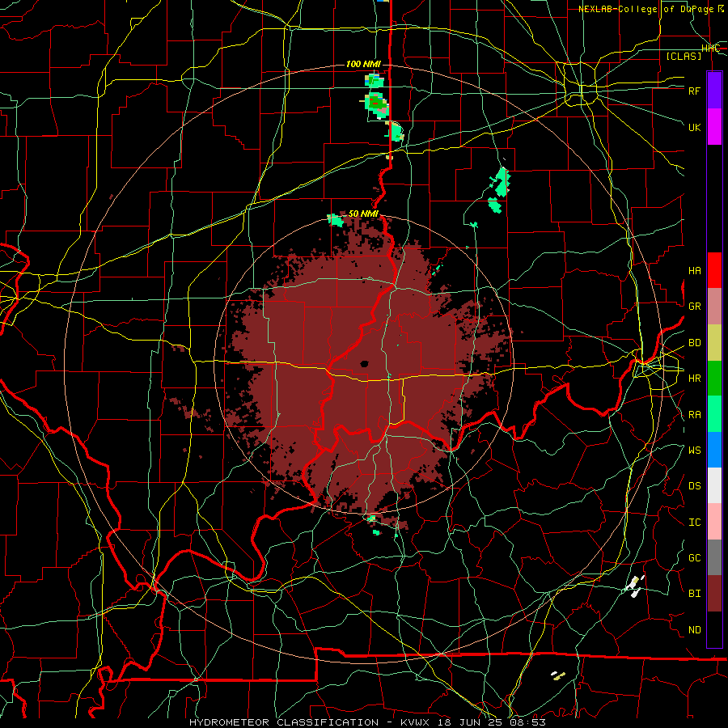
Task: Click the RF purple legend color swatch
Action: pyautogui.click(x=714, y=91)
